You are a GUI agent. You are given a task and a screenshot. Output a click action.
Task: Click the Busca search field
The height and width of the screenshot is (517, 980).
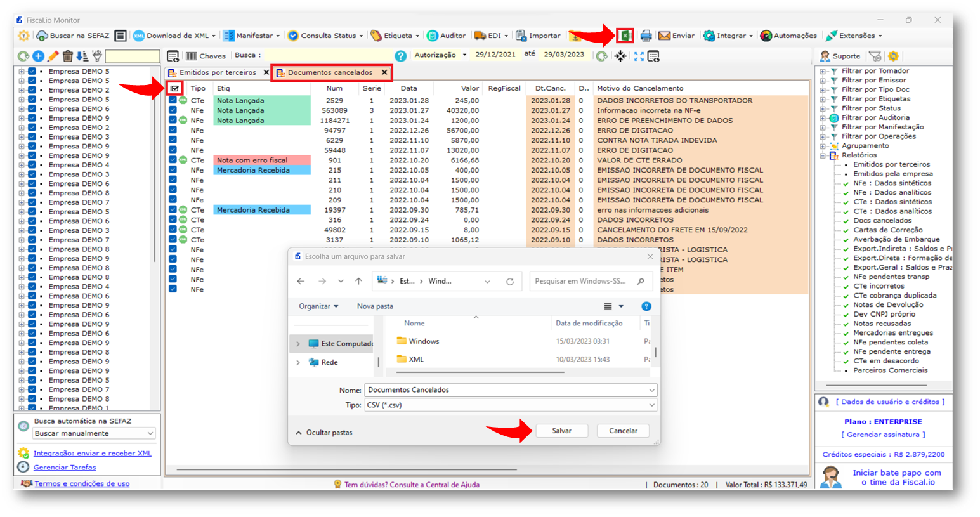pyautogui.click(x=328, y=55)
